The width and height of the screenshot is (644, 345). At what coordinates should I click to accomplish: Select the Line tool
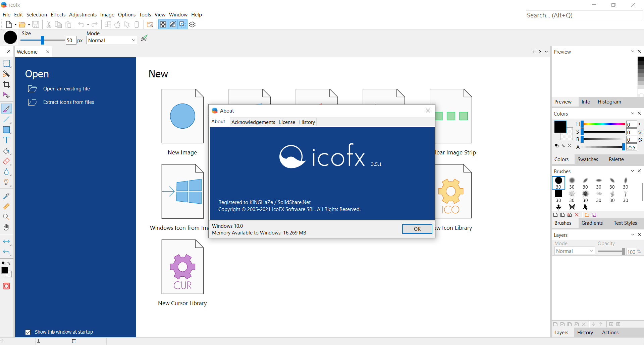coord(6,119)
